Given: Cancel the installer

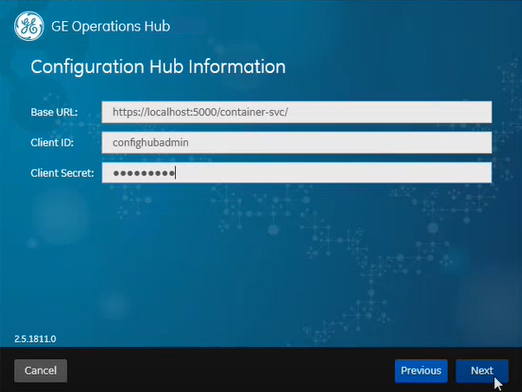Looking at the screenshot, I should coord(41,371).
